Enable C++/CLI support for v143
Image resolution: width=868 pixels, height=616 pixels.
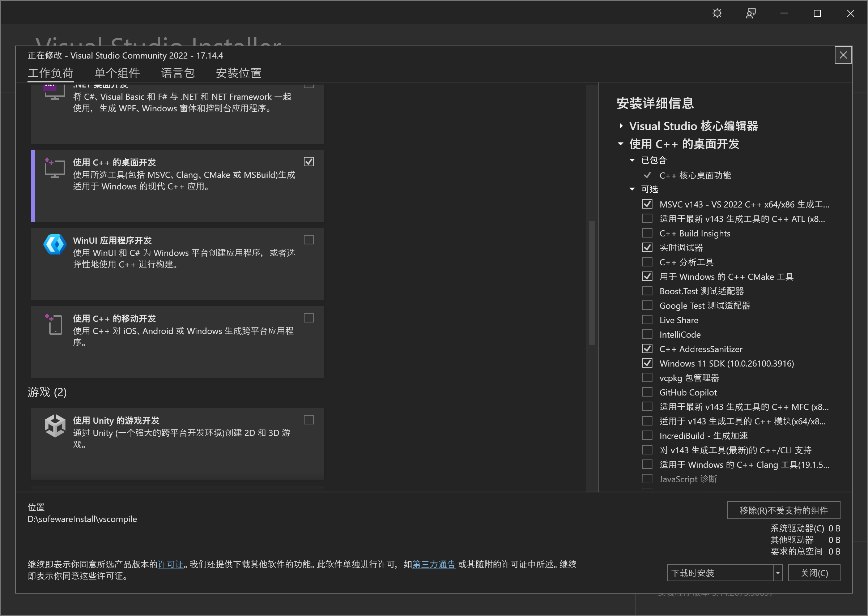coord(647,450)
